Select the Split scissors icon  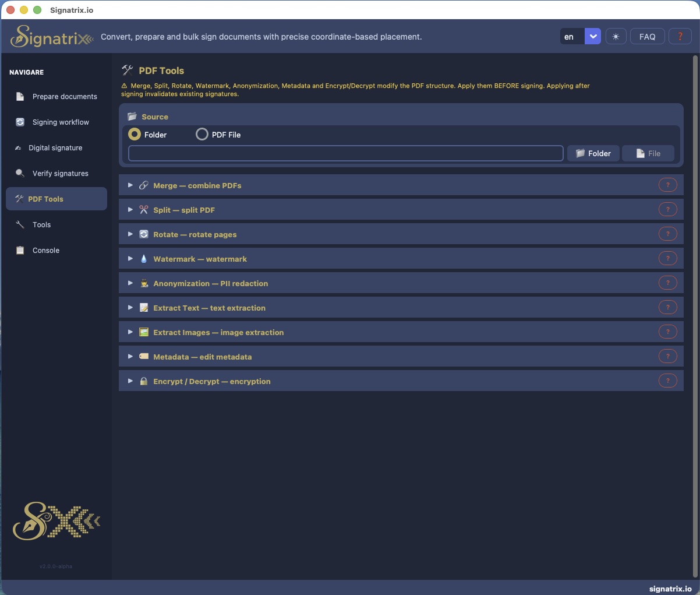(x=144, y=209)
